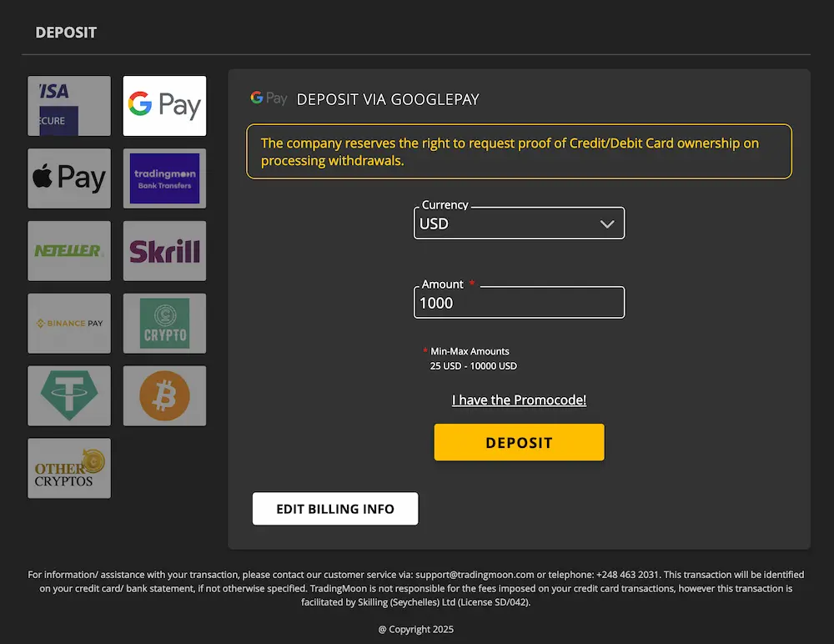Select Bitcoin as the payment option
This screenshot has height=644, width=834.
(x=164, y=396)
